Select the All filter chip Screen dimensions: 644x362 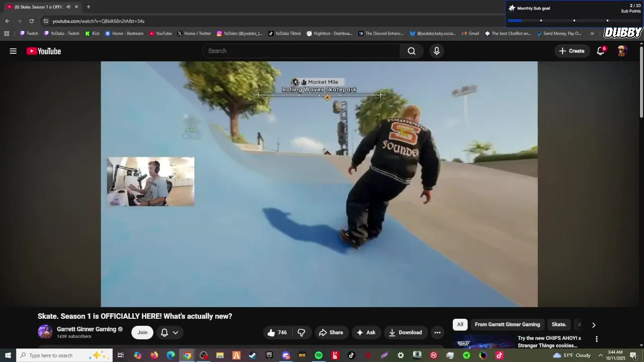coord(460,324)
